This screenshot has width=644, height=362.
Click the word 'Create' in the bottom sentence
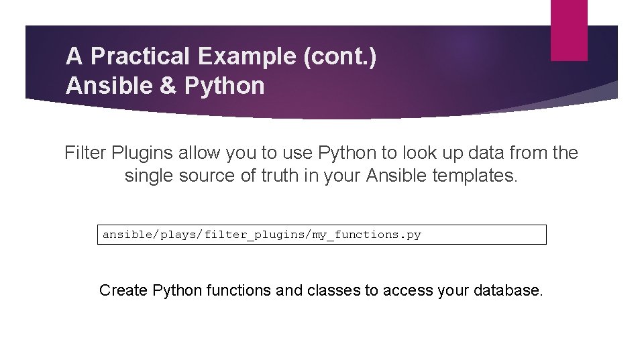tap(123, 290)
